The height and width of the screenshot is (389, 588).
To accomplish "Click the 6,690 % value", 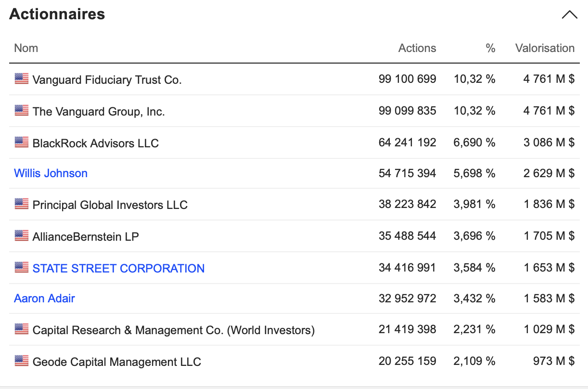I will point(474,143).
